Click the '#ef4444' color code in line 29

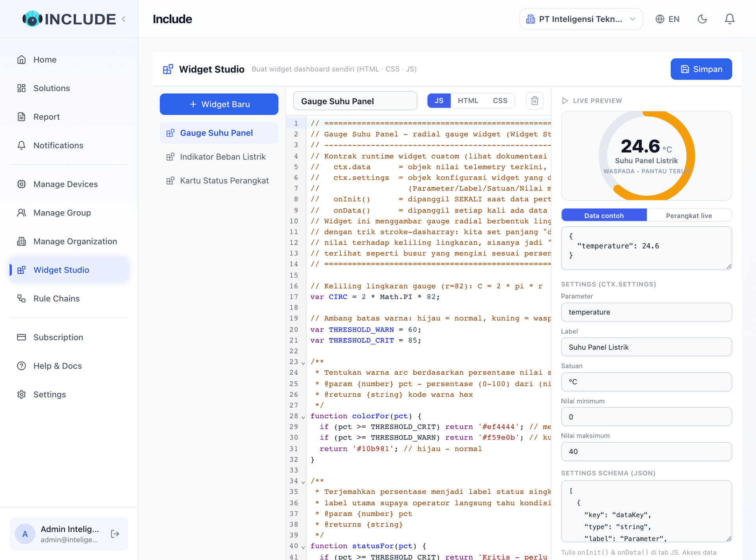pos(498,427)
